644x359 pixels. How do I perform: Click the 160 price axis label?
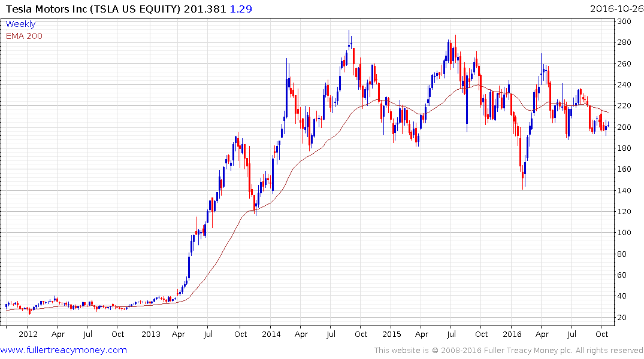(624, 169)
